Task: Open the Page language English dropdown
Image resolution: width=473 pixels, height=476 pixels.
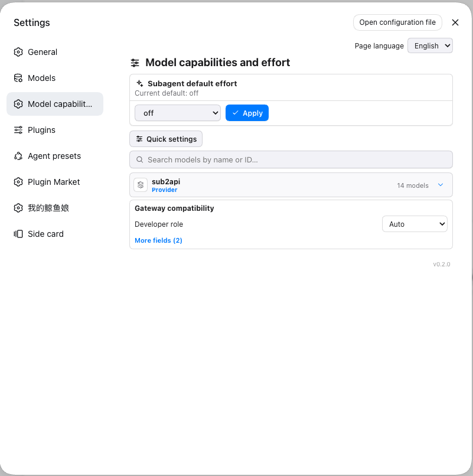Action: coord(430,45)
